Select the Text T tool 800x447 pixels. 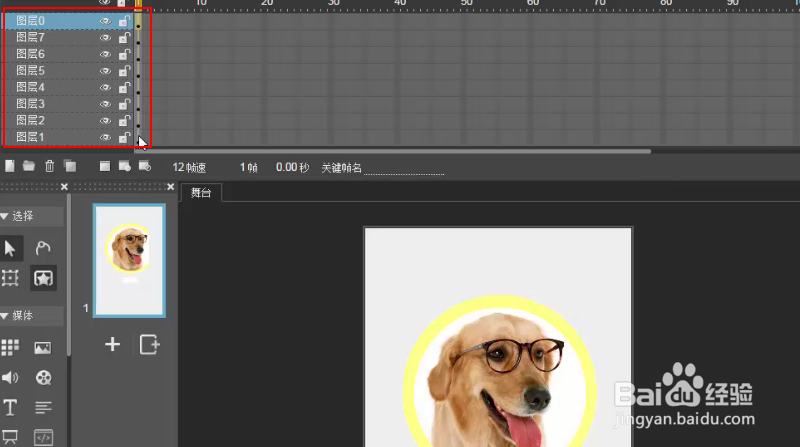10,408
